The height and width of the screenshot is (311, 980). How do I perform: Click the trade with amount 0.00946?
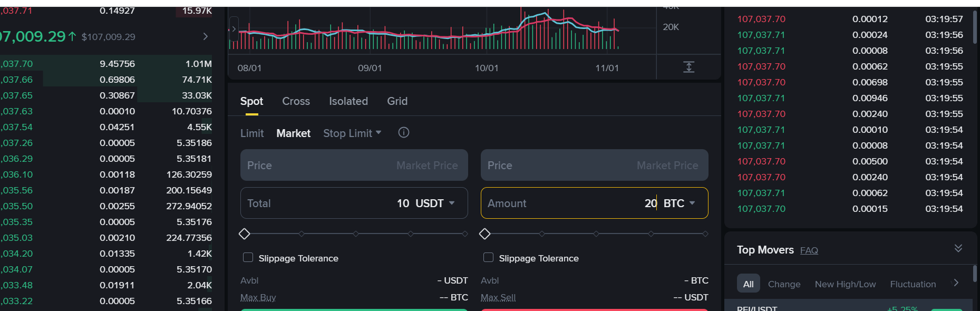tap(850, 98)
